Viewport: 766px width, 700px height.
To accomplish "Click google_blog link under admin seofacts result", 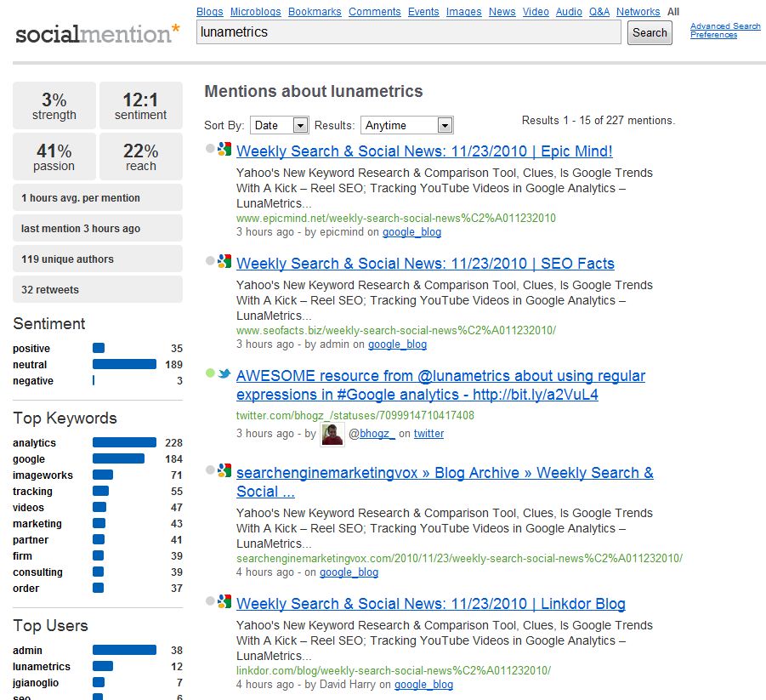I will pos(397,344).
